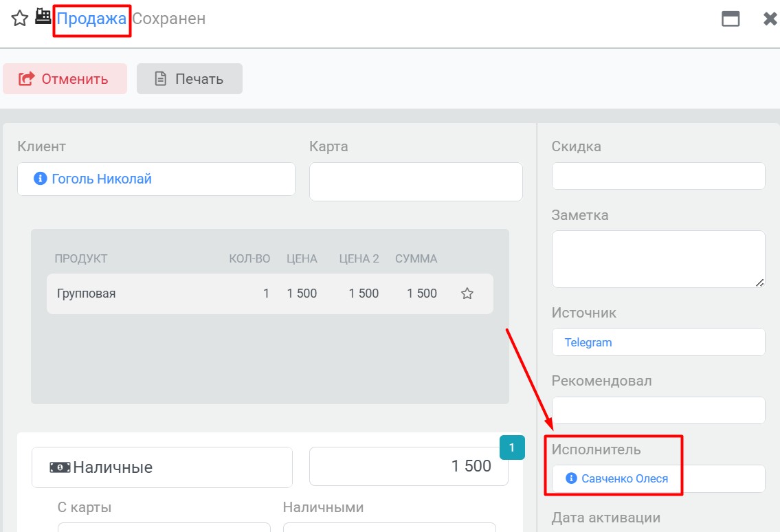Screen dimensions: 780x532
Task: Click the Сохранен status text
Action: click(x=169, y=19)
